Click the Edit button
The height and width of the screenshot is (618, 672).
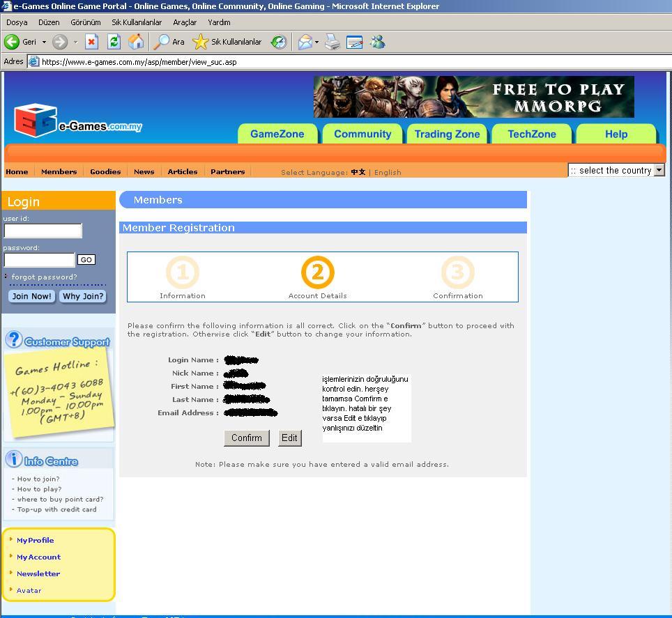coord(289,438)
